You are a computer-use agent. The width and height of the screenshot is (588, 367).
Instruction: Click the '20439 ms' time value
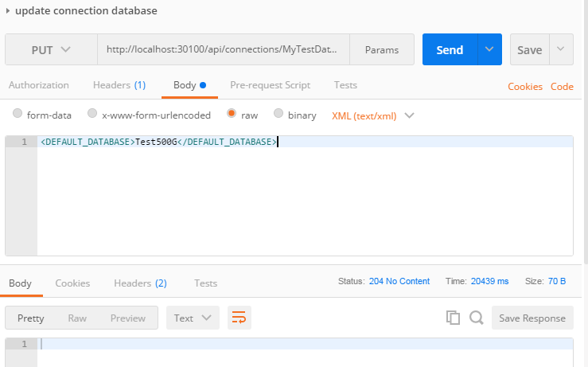[489, 281]
